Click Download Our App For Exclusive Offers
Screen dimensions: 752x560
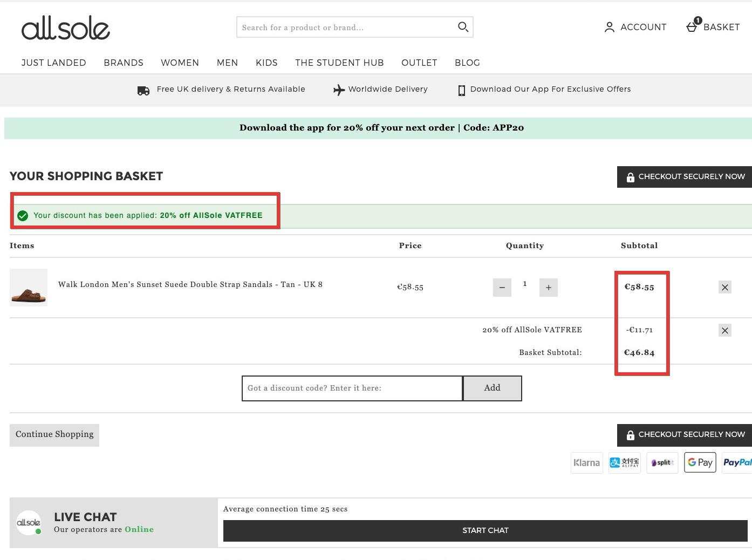pos(550,89)
